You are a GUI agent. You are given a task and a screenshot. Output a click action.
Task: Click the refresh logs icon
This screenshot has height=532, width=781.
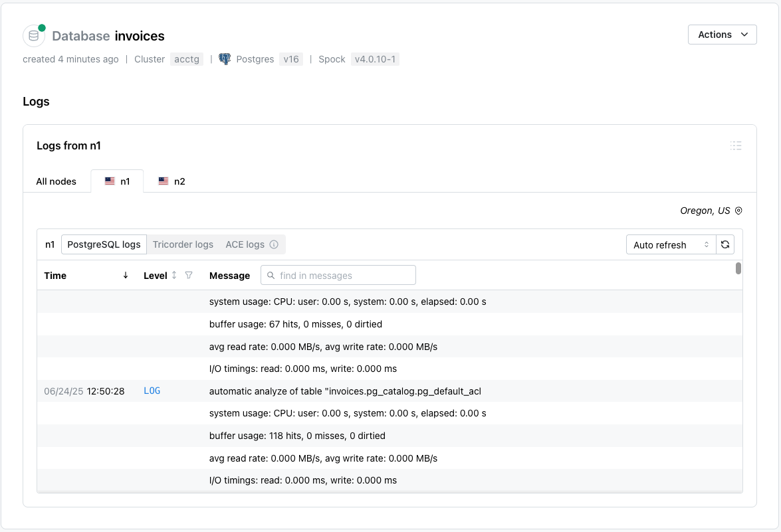coord(725,244)
